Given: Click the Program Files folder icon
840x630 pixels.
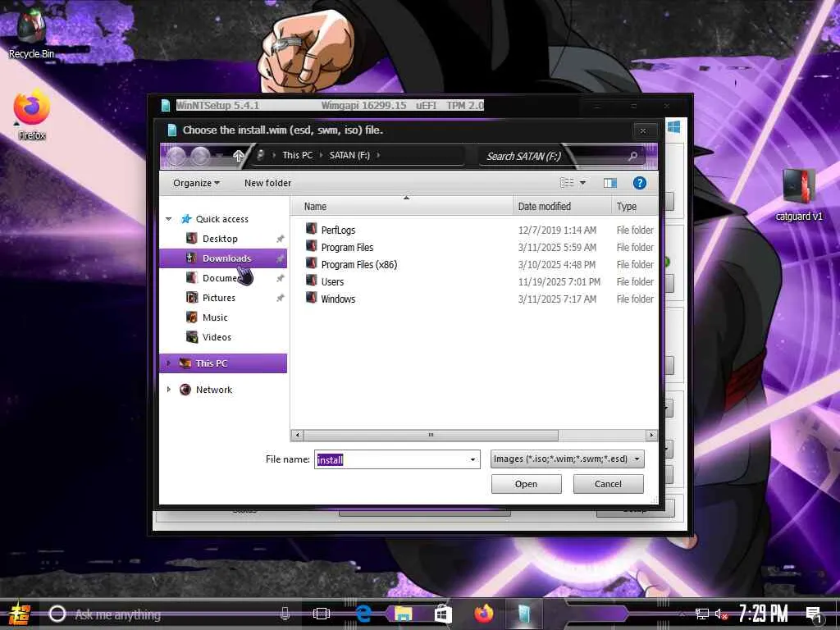Looking at the screenshot, I should [x=311, y=246].
